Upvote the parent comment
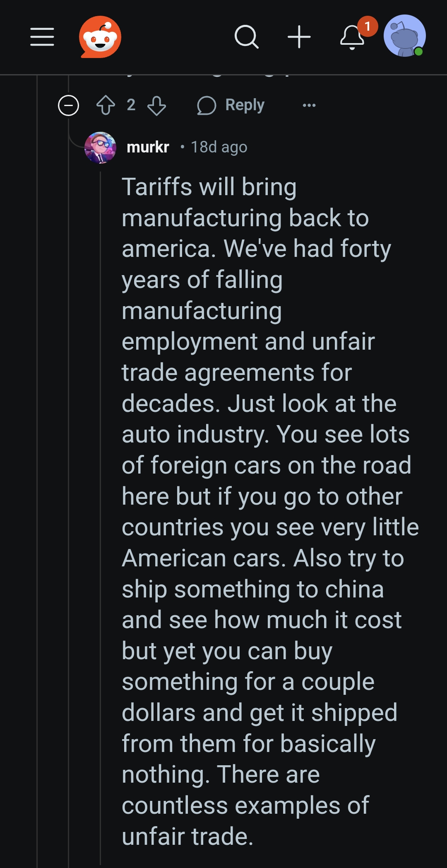Viewport: 447px width, 868px height. tap(106, 105)
